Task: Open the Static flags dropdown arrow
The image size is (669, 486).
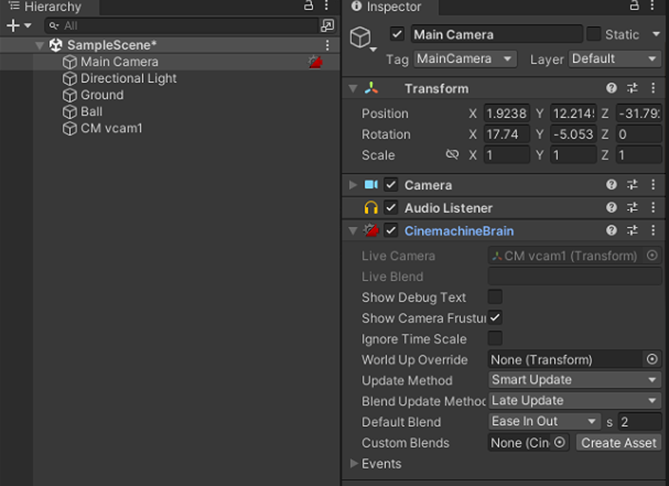Action: pos(656,34)
